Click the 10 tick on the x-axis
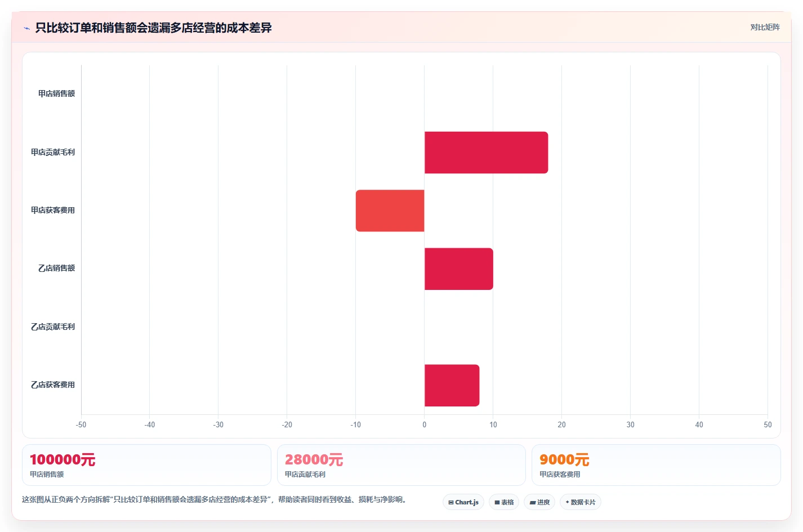The width and height of the screenshot is (803, 532). click(x=493, y=424)
